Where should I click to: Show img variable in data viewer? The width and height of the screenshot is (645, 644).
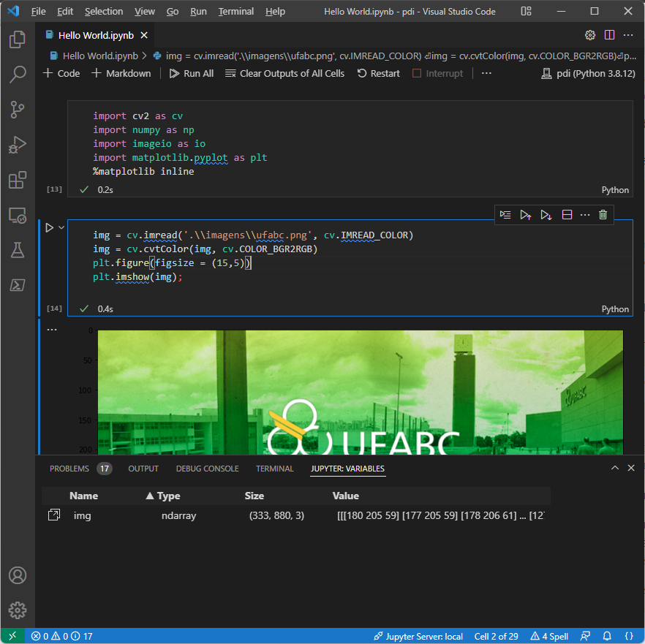click(54, 515)
